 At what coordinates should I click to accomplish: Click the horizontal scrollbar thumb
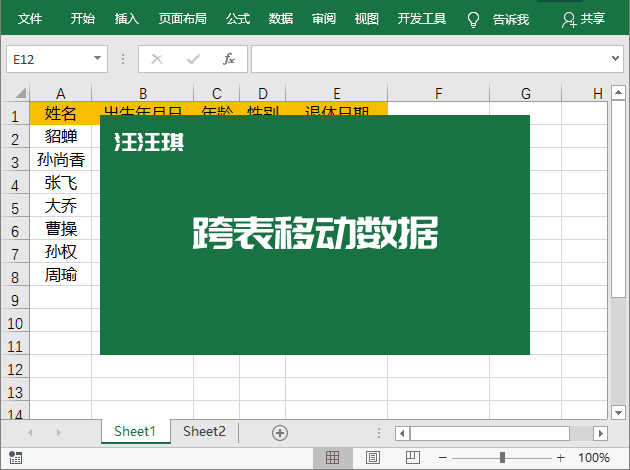(490, 433)
